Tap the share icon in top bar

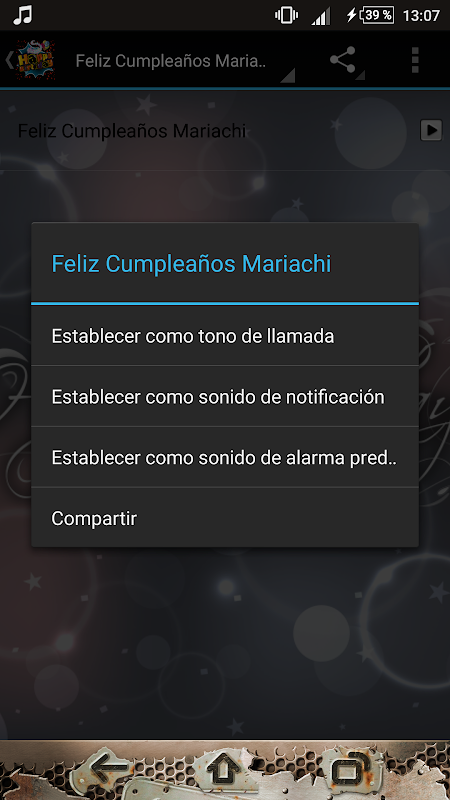(x=342, y=60)
